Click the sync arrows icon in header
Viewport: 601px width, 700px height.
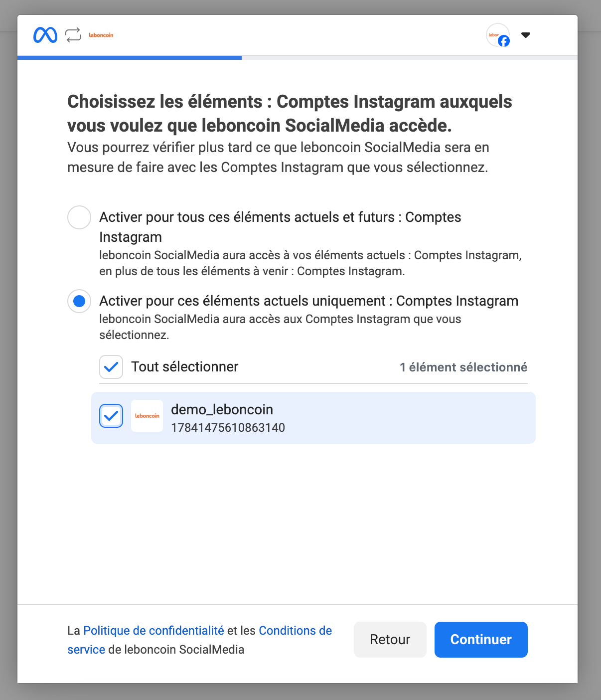(73, 35)
